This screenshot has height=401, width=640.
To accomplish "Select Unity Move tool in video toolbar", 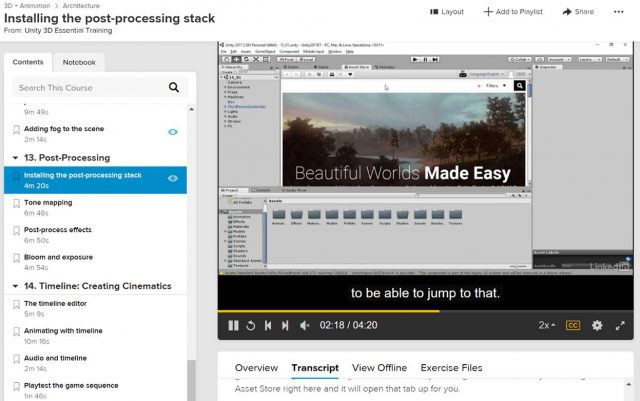I will pos(236,60).
